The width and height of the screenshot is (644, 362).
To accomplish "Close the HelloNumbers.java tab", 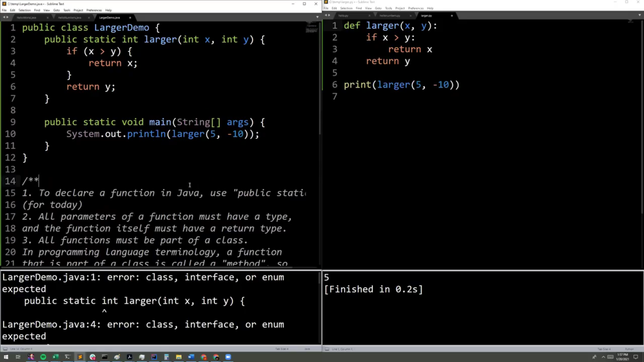I will [x=89, y=17].
